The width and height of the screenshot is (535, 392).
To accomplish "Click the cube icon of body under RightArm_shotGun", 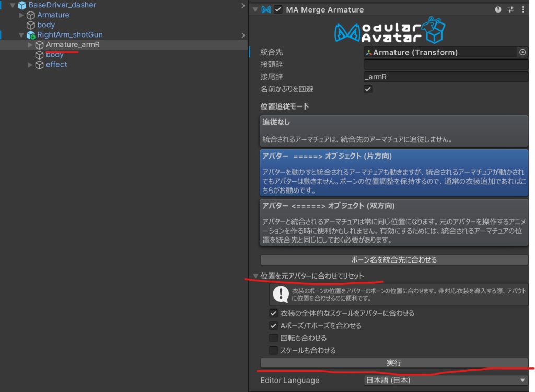I will point(40,54).
